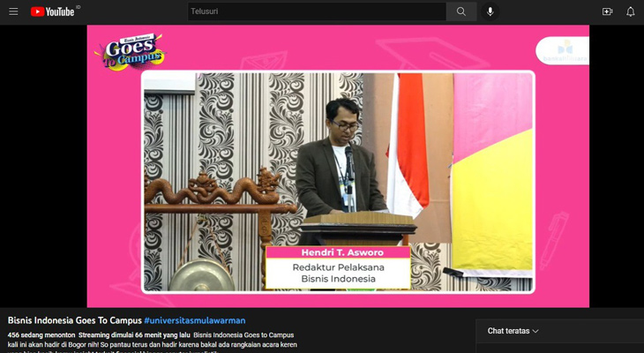Open the notifications bell
Viewport: 644px width, 353px height.
pyautogui.click(x=631, y=11)
